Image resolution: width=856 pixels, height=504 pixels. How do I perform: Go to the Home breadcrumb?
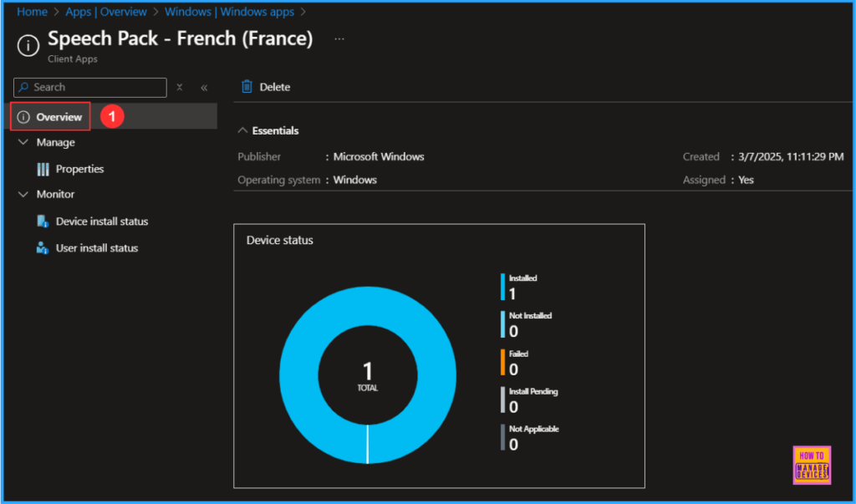click(x=33, y=12)
